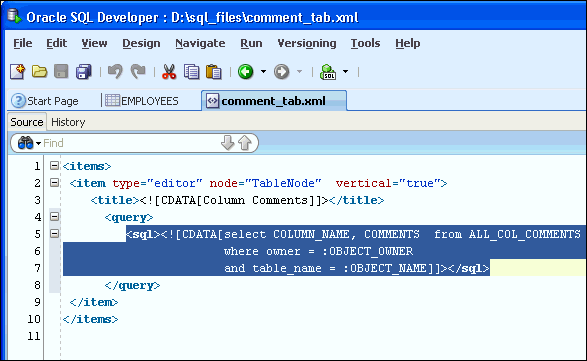Open the Edit menu
The height and width of the screenshot is (361, 587).
57,43
